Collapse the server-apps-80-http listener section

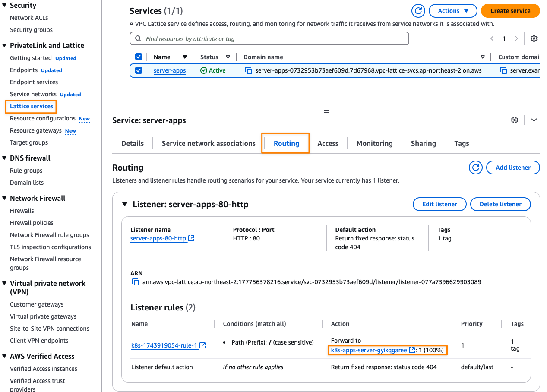125,204
